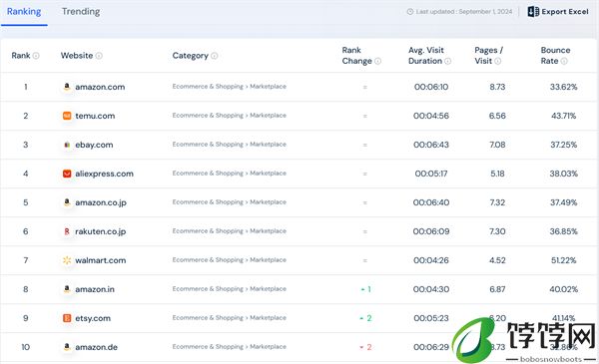Click the temu.com favicon
Screen dimensions: 599x364
[67, 116]
